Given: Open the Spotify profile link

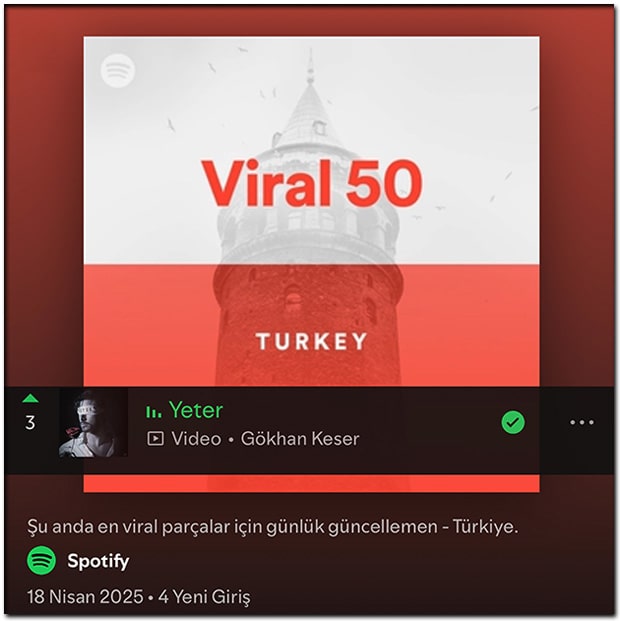Looking at the screenshot, I should [98, 561].
